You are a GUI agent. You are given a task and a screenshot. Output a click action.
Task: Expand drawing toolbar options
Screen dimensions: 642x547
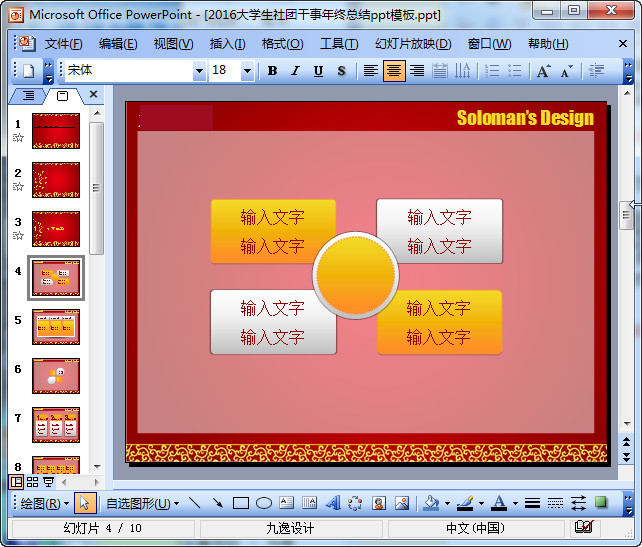click(628, 504)
